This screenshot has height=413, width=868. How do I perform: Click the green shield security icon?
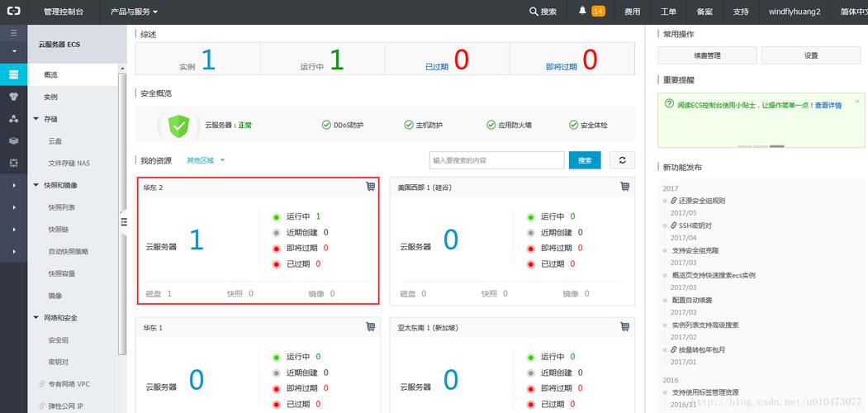[x=178, y=126]
